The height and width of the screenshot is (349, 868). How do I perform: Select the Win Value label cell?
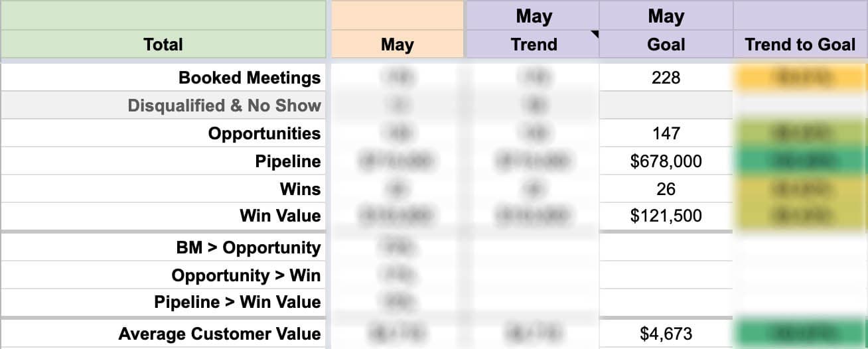[x=163, y=216]
